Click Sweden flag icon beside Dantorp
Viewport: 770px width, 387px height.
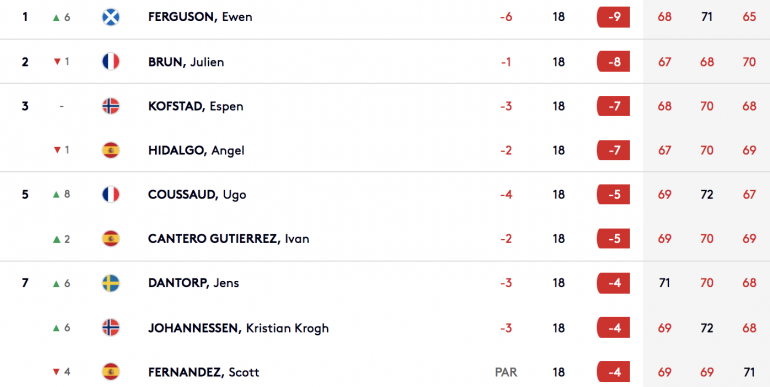click(x=110, y=283)
